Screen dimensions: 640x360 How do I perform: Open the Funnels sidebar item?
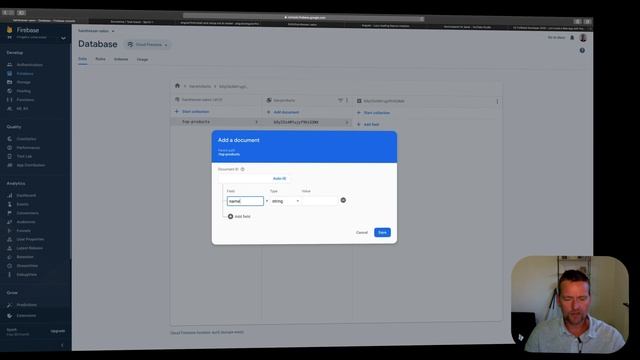[x=23, y=231]
